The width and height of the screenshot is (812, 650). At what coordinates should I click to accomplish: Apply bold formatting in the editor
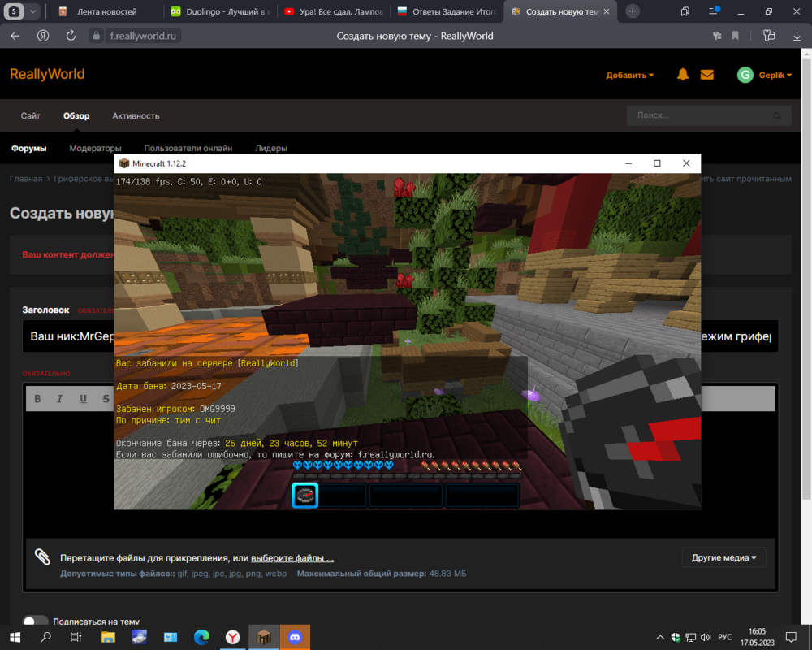(37, 399)
